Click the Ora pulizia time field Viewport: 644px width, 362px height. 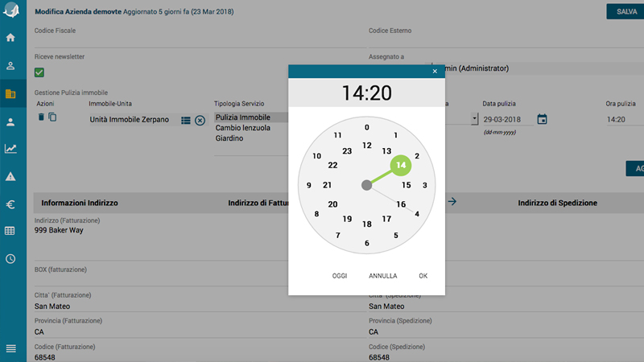621,119
